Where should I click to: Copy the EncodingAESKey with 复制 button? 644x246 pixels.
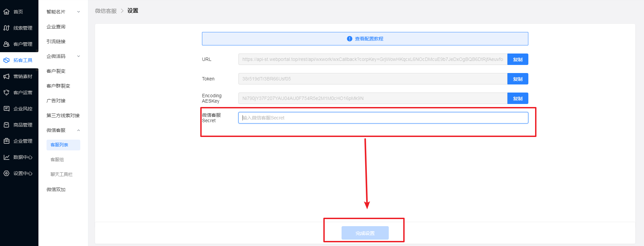[x=518, y=98]
